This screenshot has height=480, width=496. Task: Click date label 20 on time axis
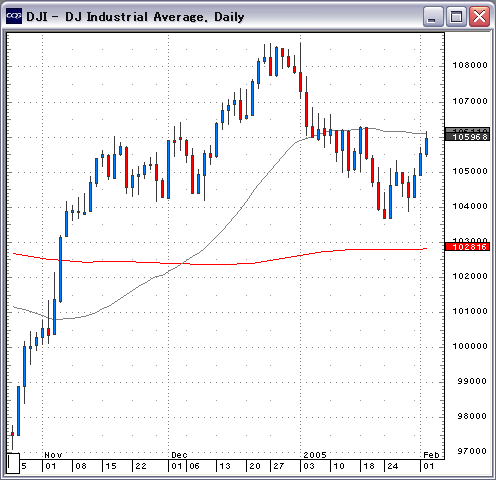pyautogui.click(x=255, y=466)
